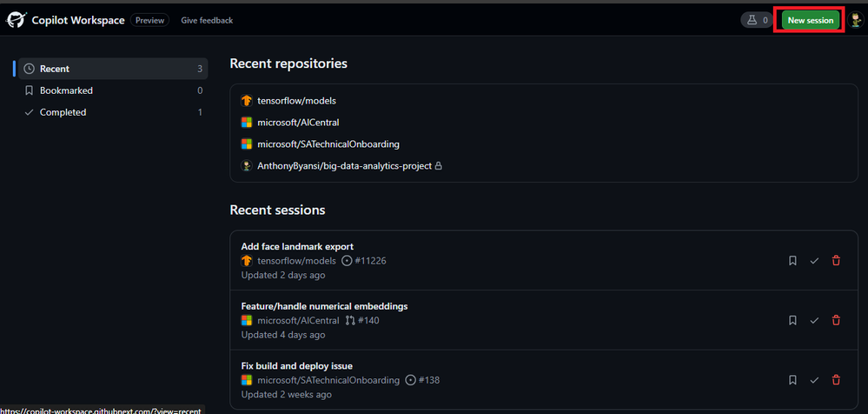This screenshot has height=414, width=868.
Task: Mark Add face landmark export as completed
Action: click(x=814, y=260)
